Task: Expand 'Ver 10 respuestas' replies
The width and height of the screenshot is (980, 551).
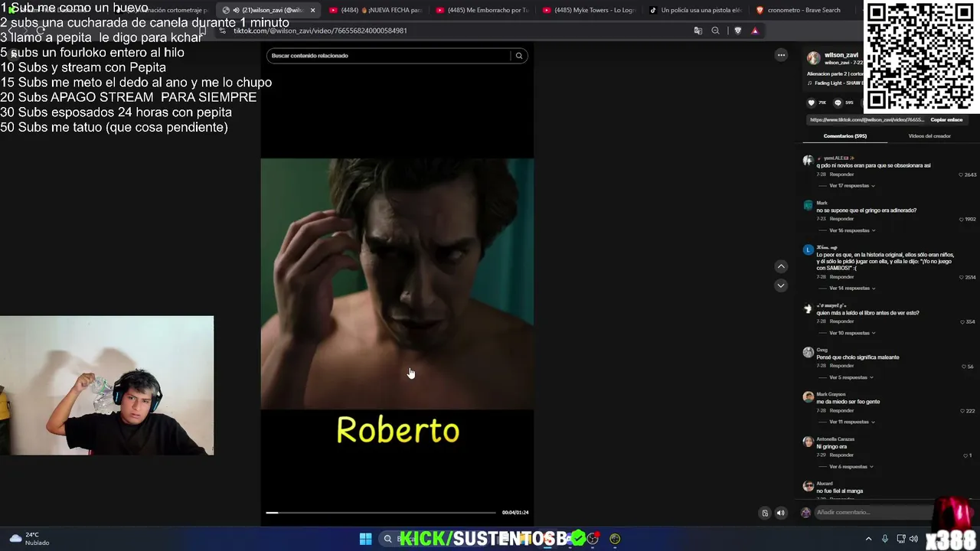Action: pos(851,333)
